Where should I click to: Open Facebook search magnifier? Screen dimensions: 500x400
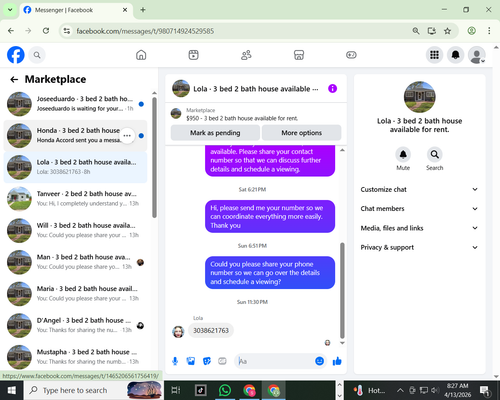pos(37,55)
